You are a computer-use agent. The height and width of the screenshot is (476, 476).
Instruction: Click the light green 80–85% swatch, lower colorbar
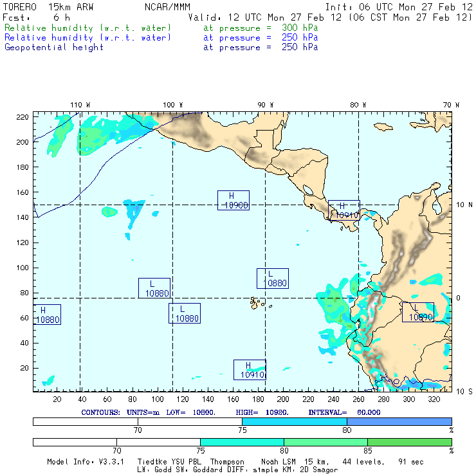325,443
